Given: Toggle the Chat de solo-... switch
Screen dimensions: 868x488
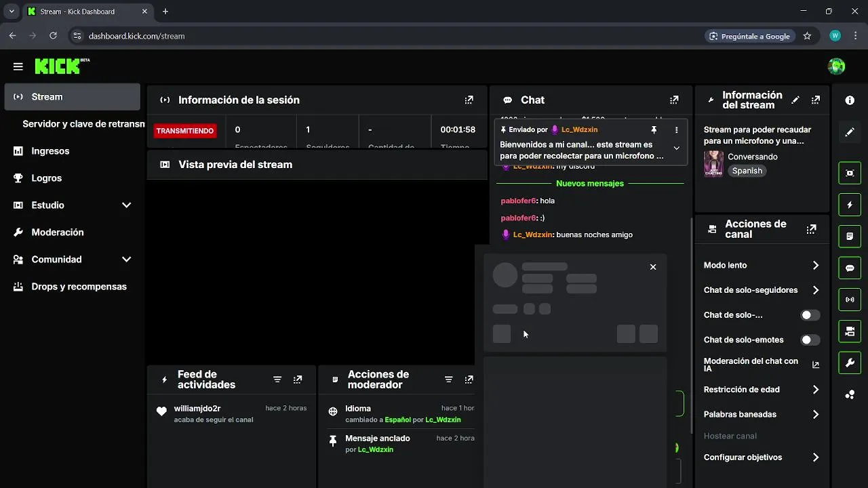Looking at the screenshot, I should click(810, 315).
